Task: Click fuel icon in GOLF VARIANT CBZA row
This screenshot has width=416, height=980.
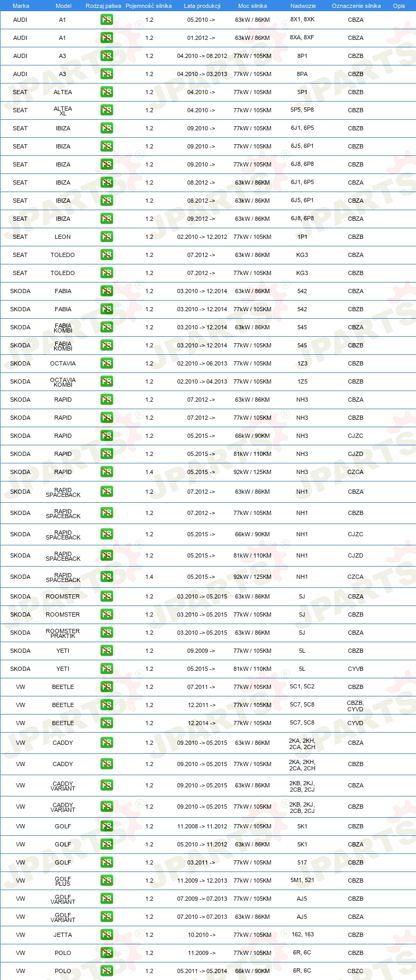Action: (106, 917)
